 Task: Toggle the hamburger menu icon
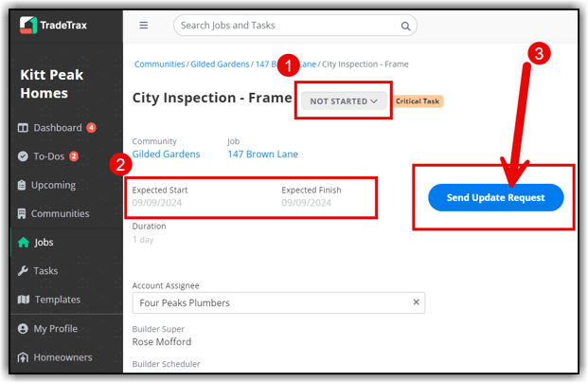coord(144,26)
